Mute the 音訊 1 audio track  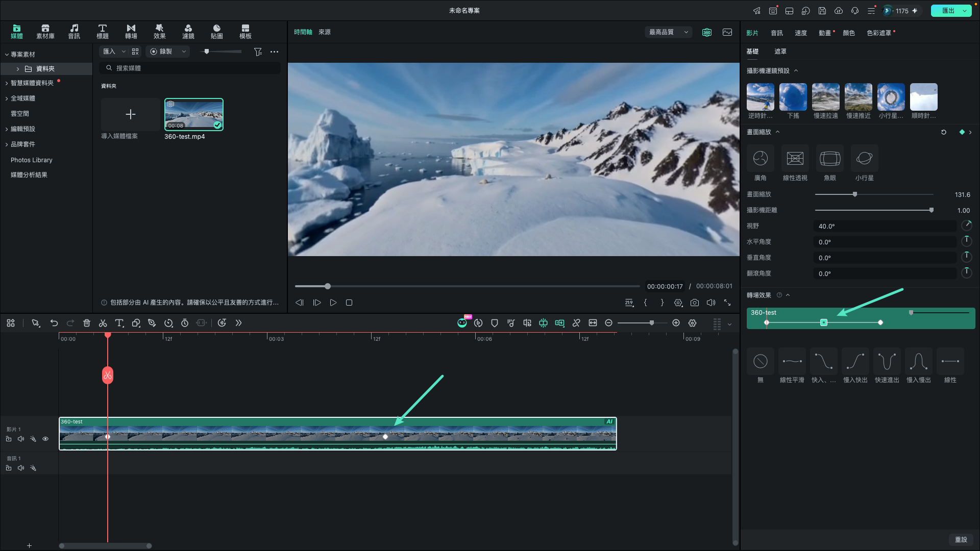pos(21,468)
